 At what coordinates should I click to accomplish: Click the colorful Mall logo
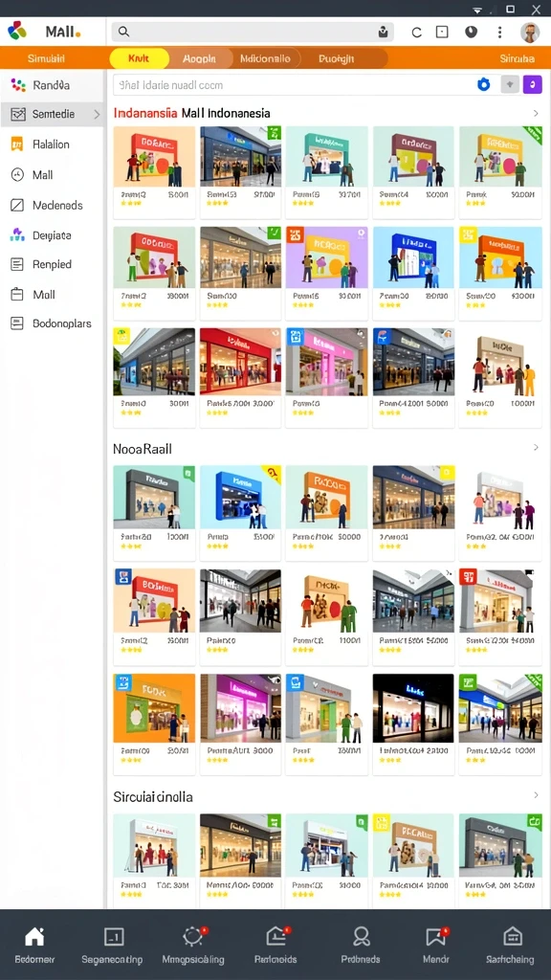click(17, 30)
